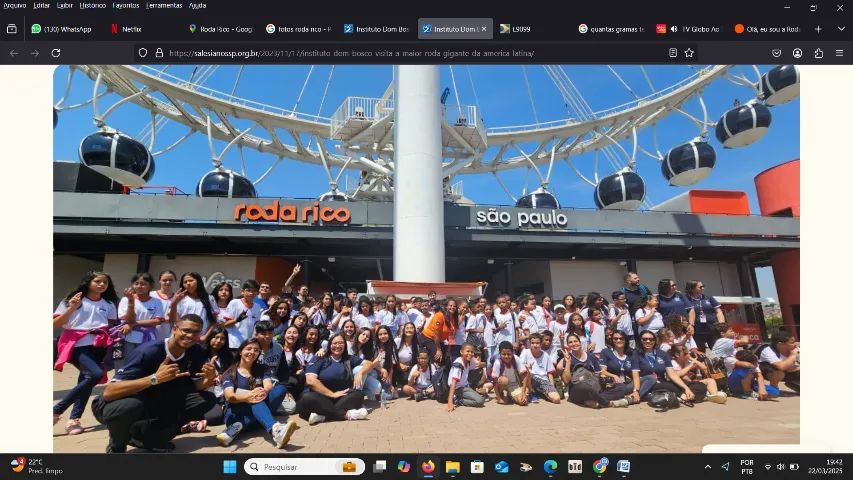Open the Ajuda menu
This screenshot has width=853, height=480.
tap(197, 5)
